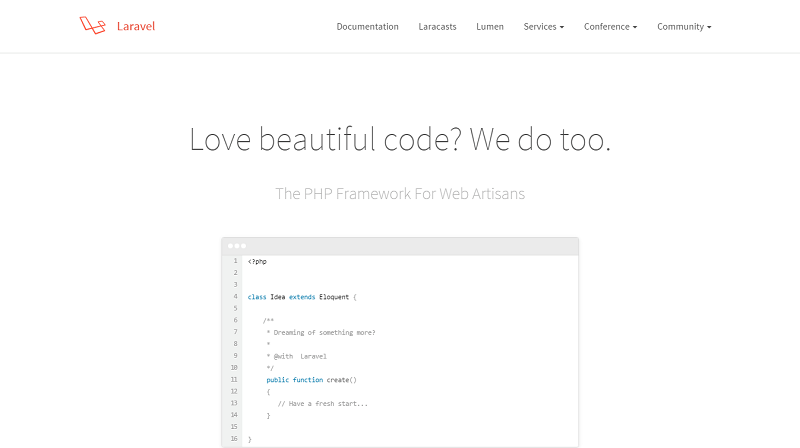Click the window dots on code editor header
This screenshot has height=448, width=800.
click(x=237, y=246)
